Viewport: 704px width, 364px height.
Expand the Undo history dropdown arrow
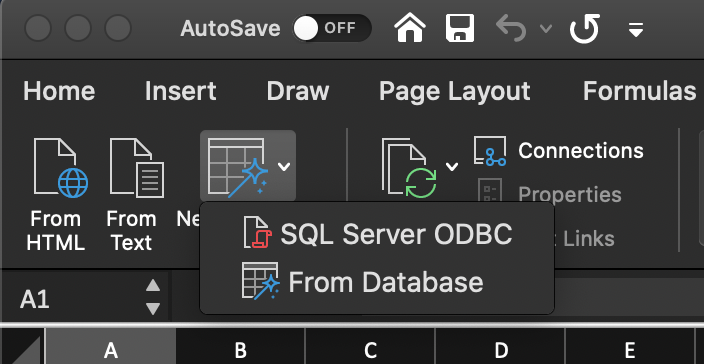pos(546,29)
